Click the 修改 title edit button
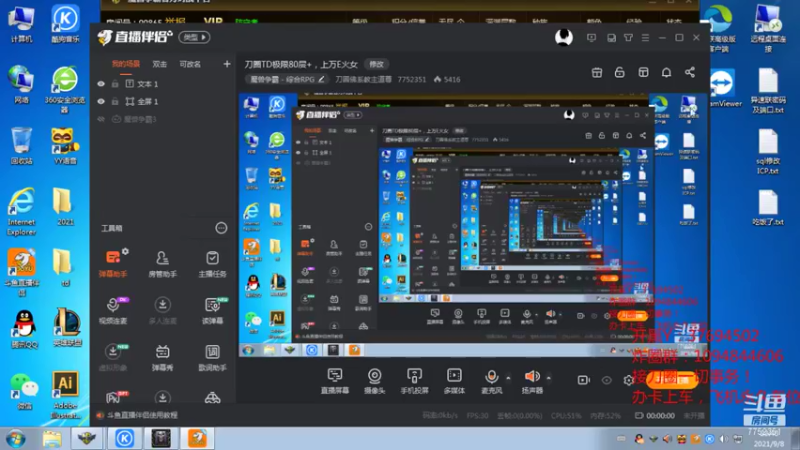800x450 pixels. pyautogui.click(x=377, y=64)
